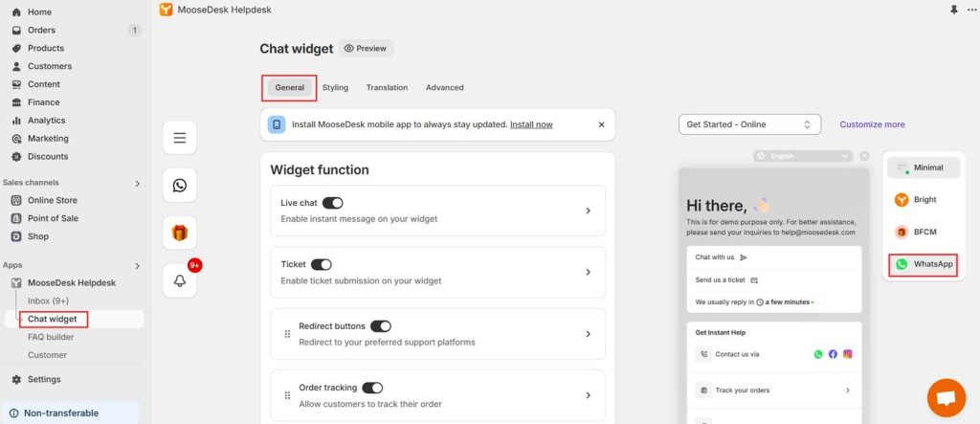Screen dimensions: 980x424
Task: Click the mobile phone icon in install banner
Action: click(277, 124)
